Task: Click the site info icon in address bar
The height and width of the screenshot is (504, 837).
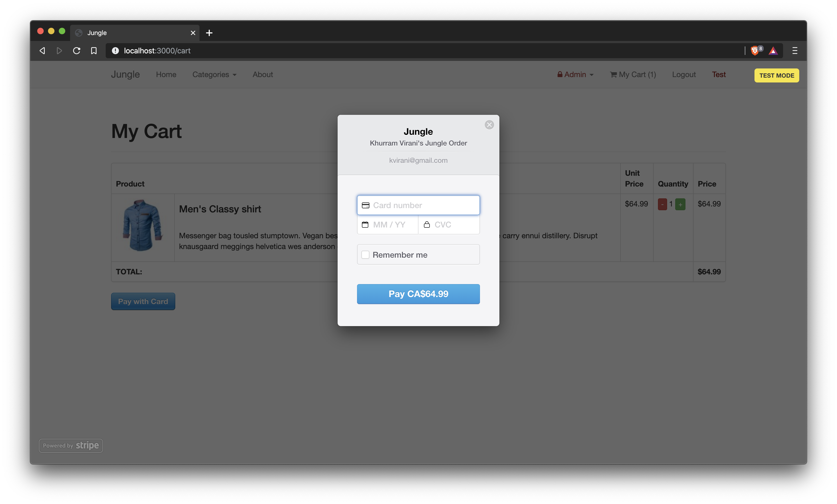Action: [115, 51]
